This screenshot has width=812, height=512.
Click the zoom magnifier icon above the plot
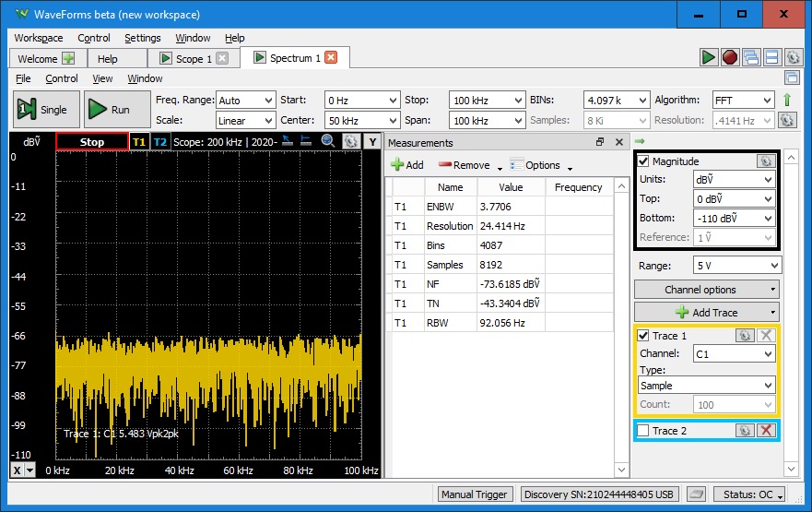tap(327, 141)
